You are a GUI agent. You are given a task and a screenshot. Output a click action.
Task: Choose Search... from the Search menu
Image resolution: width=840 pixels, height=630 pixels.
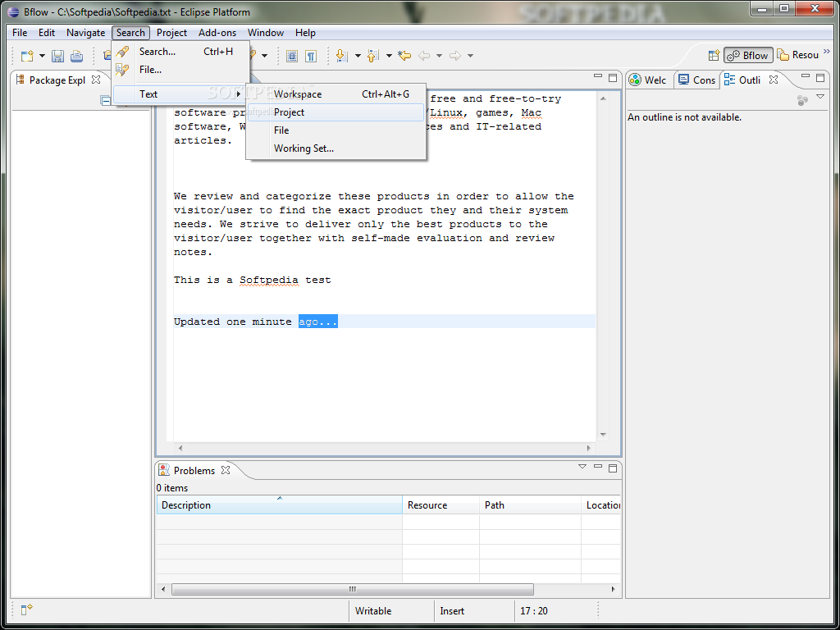tap(181, 52)
